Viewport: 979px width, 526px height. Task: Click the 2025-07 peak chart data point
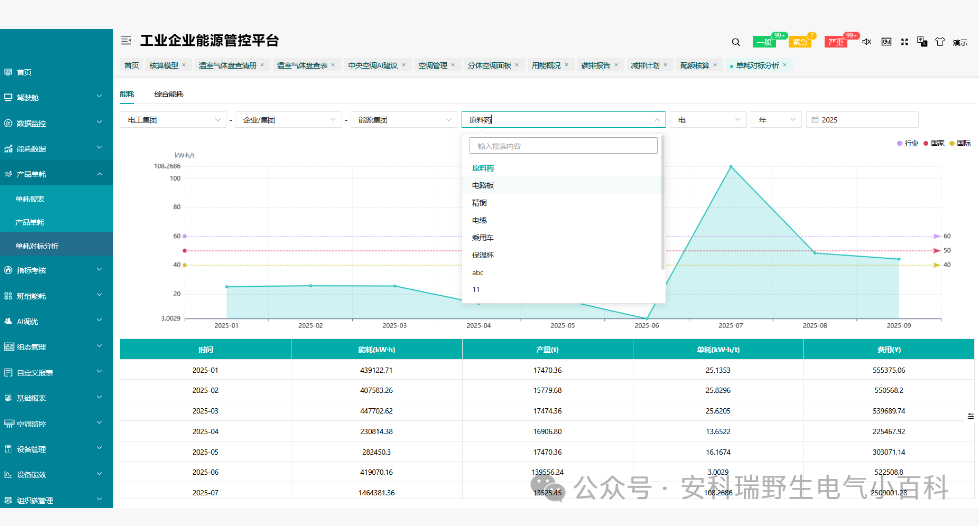731,167
